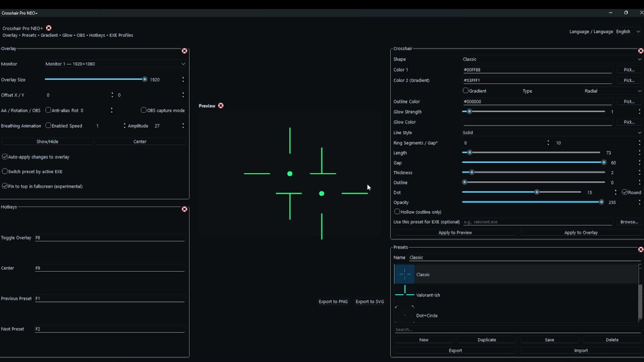Enable the Gradient checkbox
Screen dimensions: 644x362
click(x=466, y=90)
